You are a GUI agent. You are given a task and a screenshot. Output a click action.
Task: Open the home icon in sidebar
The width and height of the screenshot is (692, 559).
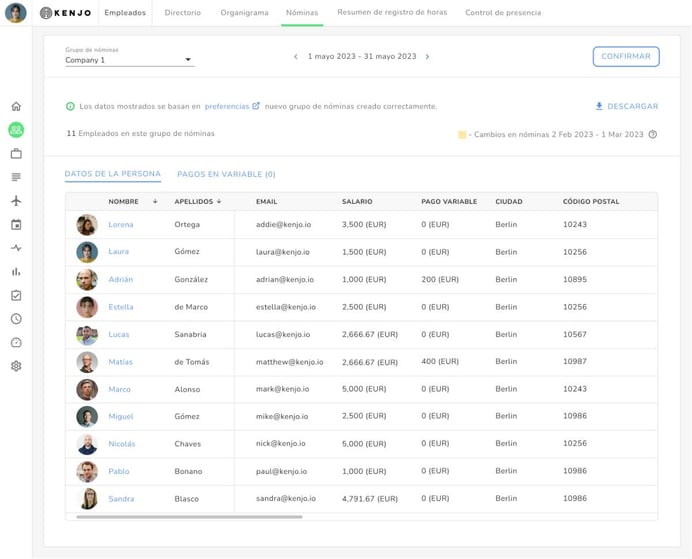pos(16,106)
